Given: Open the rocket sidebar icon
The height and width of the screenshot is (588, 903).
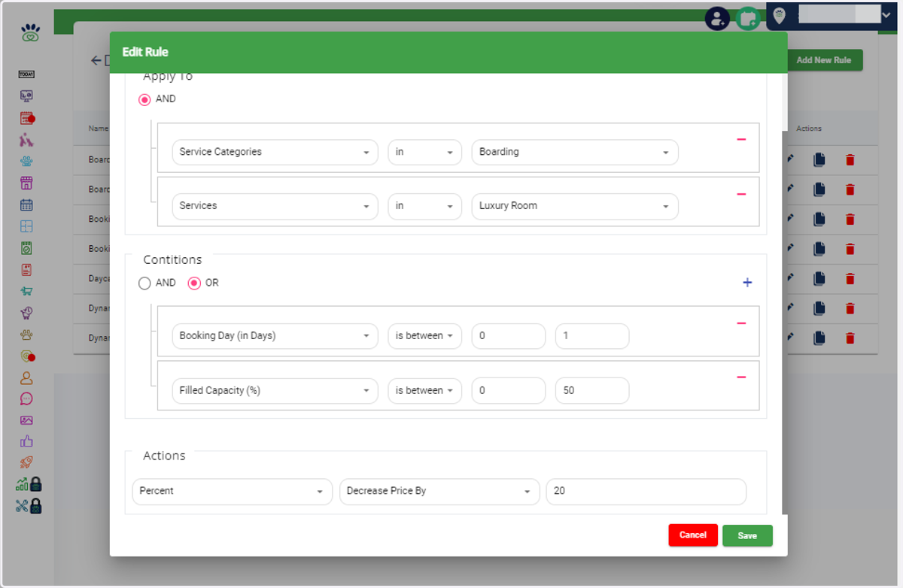Looking at the screenshot, I should 26,463.
